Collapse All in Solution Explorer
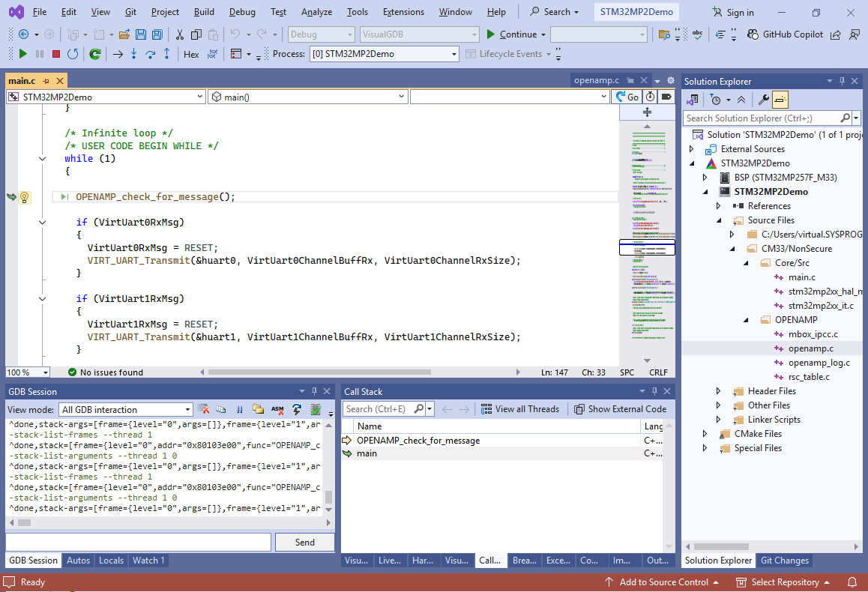Image resolution: width=868 pixels, height=592 pixels. point(741,100)
